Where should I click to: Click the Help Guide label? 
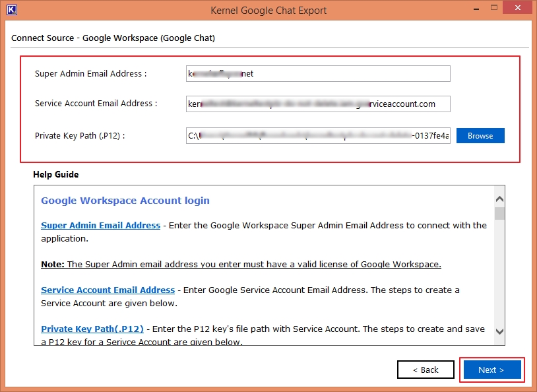(56, 174)
